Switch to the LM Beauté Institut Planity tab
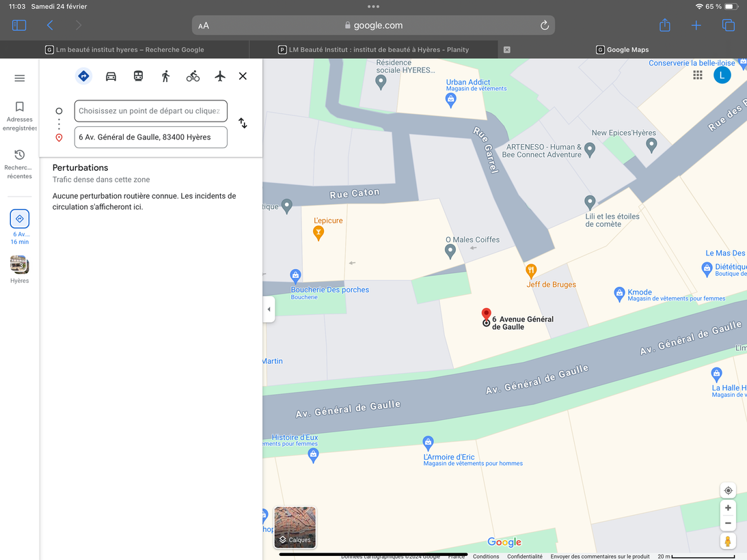Image resolution: width=747 pixels, height=560 pixels. (373, 50)
